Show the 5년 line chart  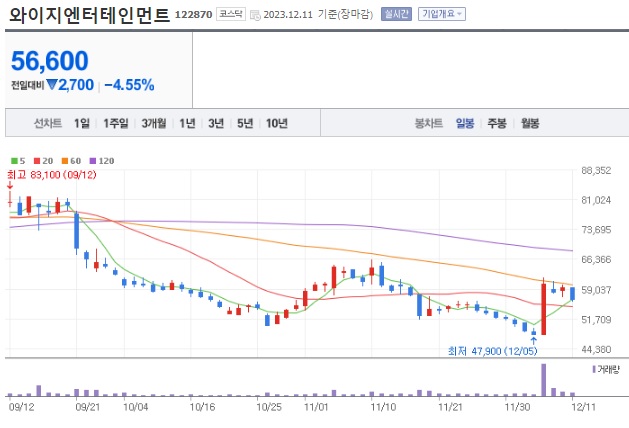(245, 123)
